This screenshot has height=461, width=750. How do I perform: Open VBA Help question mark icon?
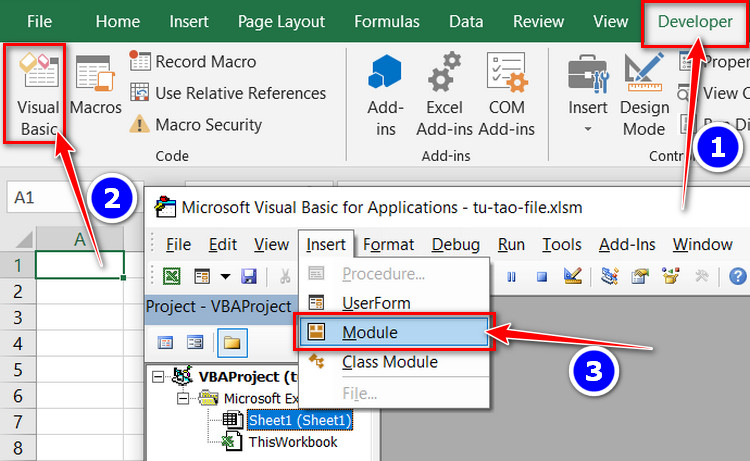pyautogui.click(x=738, y=276)
